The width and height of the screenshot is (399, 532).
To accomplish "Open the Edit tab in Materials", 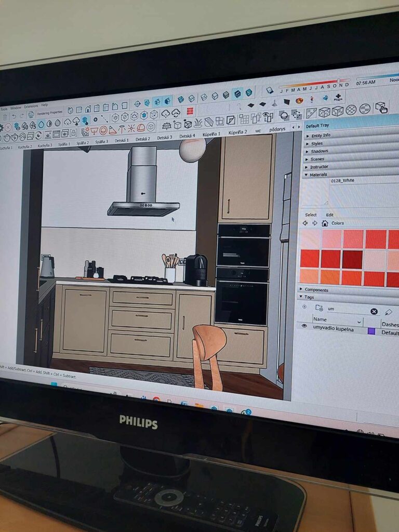I will [329, 215].
